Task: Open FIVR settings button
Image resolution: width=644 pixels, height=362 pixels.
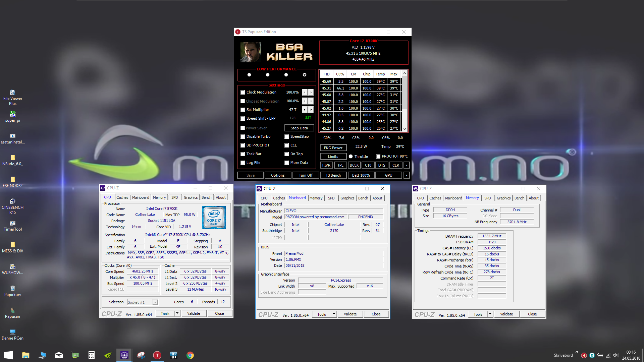Action: [326, 165]
